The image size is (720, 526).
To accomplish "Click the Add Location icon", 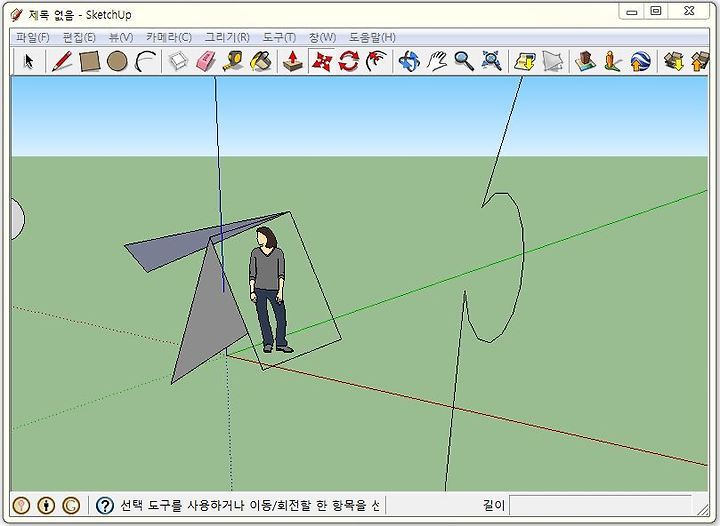I will tap(525, 61).
